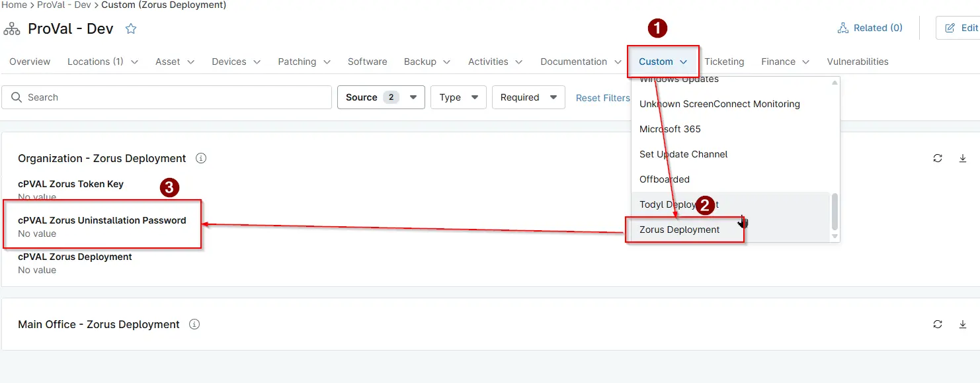Refresh the Main Office - Zorus Deployment section

pos(938,324)
